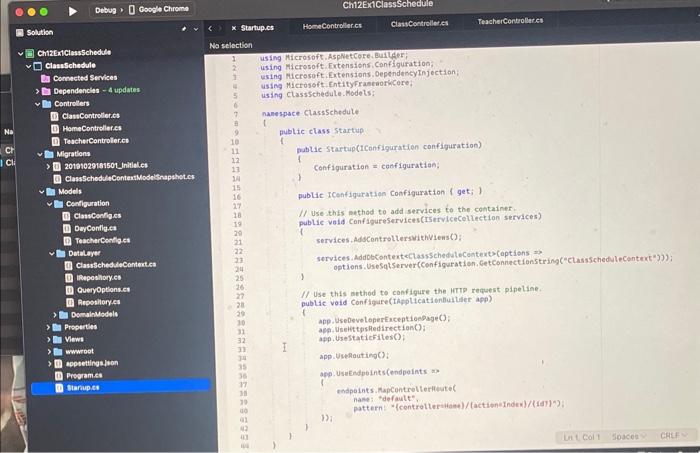Run the project with the play button
Image resolution: width=700 pixels, height=453 pixels.
click(72, 11)
